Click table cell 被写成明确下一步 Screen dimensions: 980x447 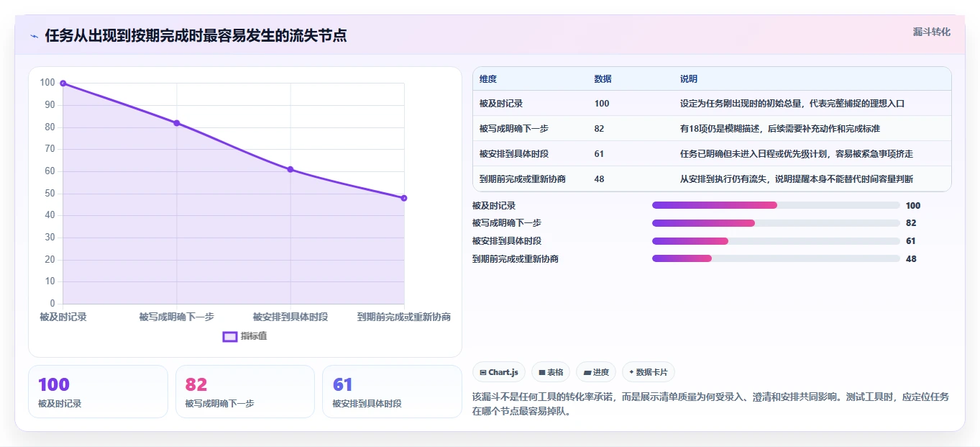[x=514, y=128]
